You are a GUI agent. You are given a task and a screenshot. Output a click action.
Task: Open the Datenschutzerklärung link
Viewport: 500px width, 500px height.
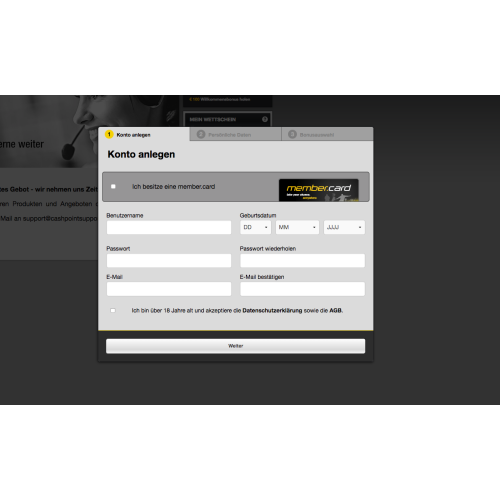point(272,310)
